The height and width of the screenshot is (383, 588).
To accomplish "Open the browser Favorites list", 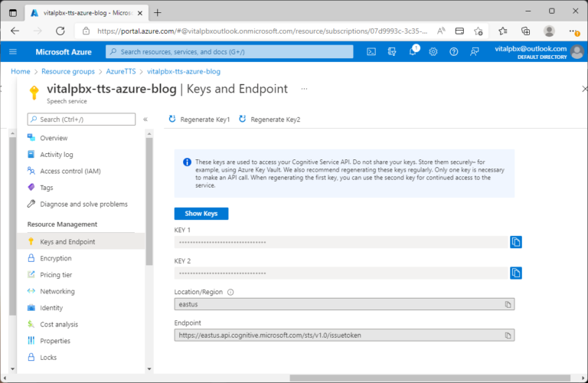I will click(503, 31).
